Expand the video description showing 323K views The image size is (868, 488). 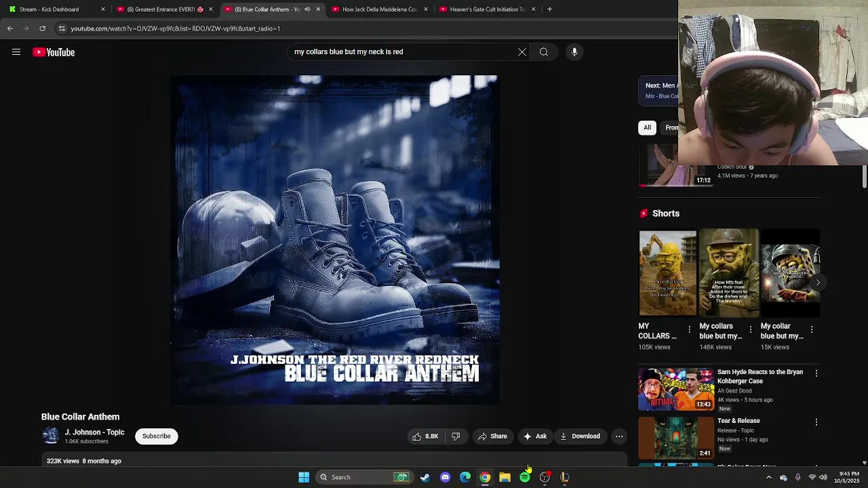[x=334, y=461]
